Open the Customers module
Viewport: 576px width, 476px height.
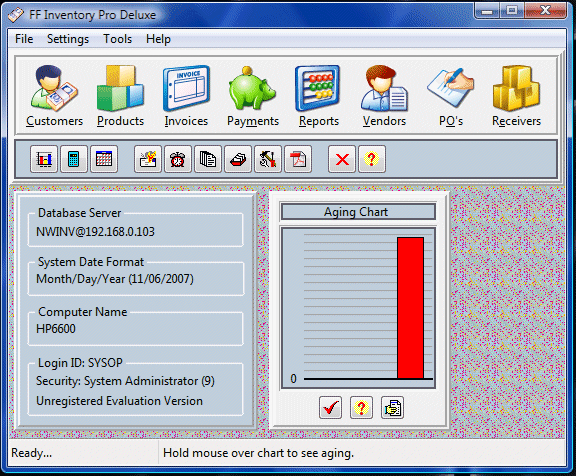(54, 96)
